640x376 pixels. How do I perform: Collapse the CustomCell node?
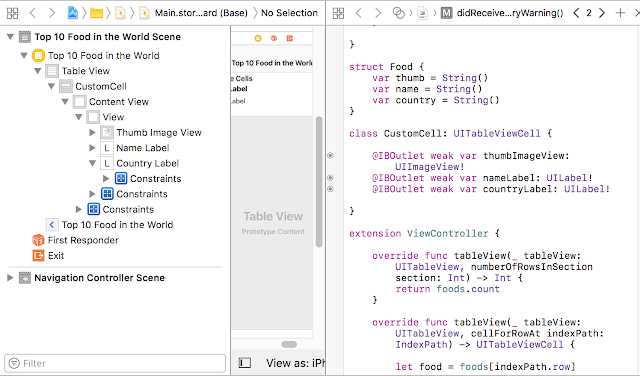pos(51,87)
